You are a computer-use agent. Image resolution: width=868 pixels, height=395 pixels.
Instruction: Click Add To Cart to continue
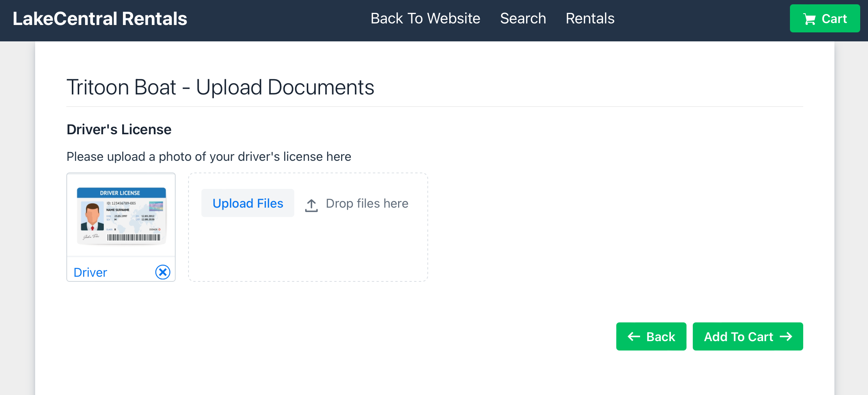click(x=747, y=336)
